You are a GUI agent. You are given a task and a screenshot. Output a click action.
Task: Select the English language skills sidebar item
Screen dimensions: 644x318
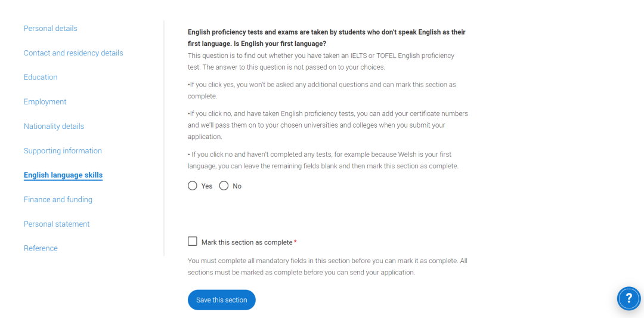pos(63,175)
